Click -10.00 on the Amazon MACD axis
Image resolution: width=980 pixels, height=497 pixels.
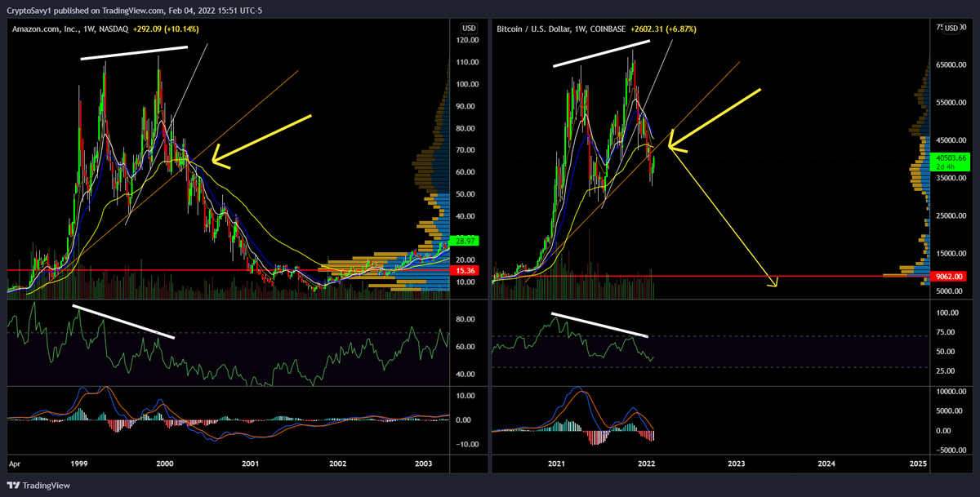tap(466, 445)
